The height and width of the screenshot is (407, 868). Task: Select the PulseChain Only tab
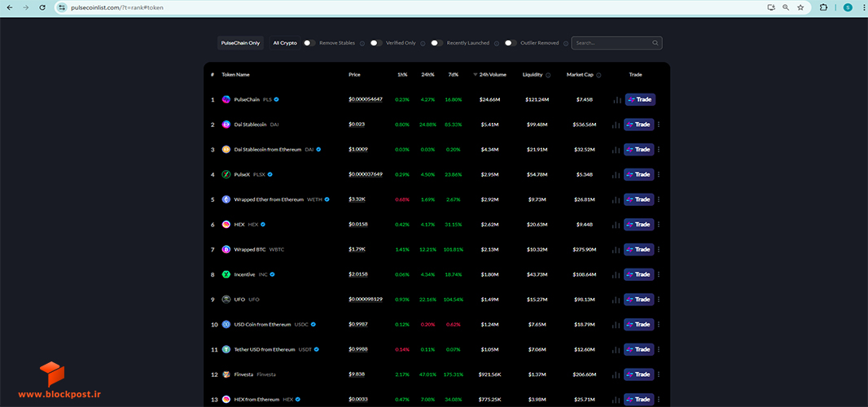tap(240, 42)
